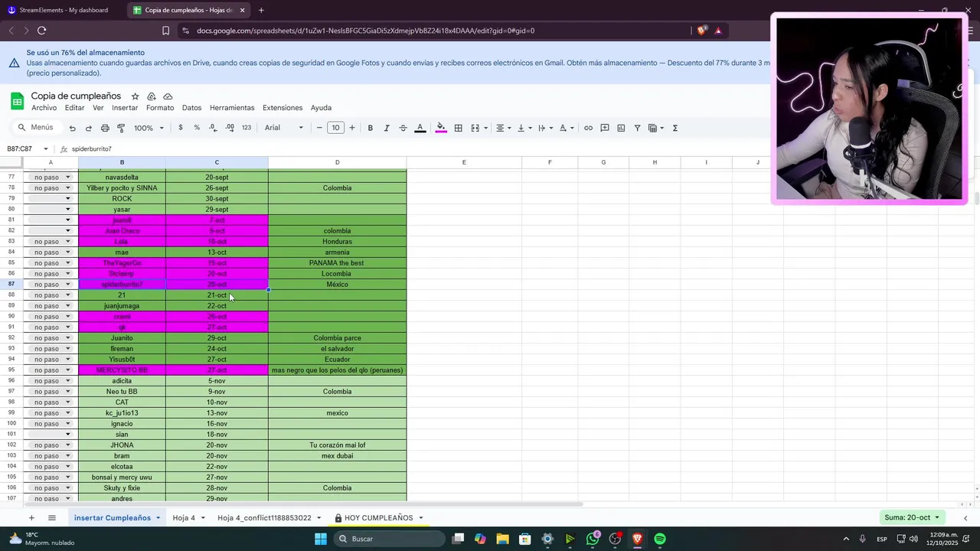
Task: Open the cell borders tool
Action: 458,128
